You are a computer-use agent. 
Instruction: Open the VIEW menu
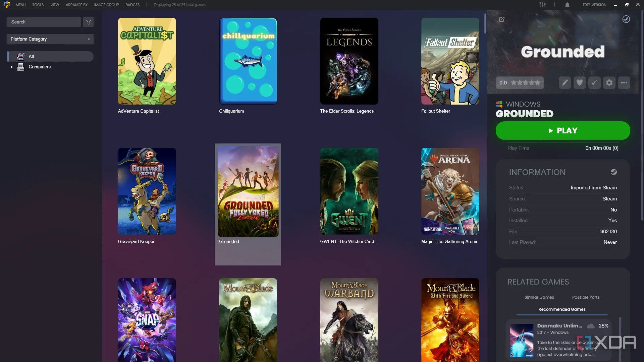55,5
